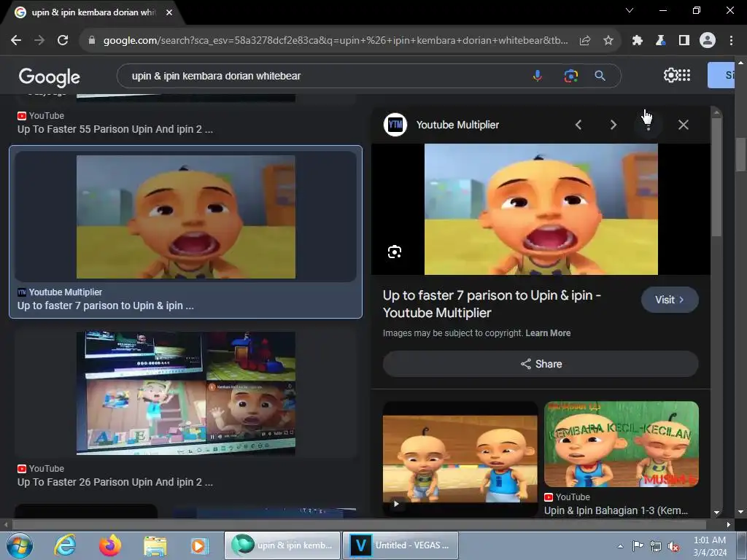Screen dimensions: 747x560
Task: Open Windows Explorer from taskbar
Action: coord(155,545)
